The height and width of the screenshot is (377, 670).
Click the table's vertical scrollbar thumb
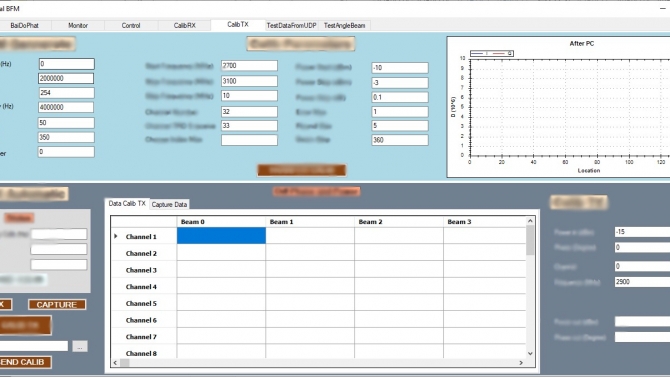pyautogui.click(x=530, y=240)
